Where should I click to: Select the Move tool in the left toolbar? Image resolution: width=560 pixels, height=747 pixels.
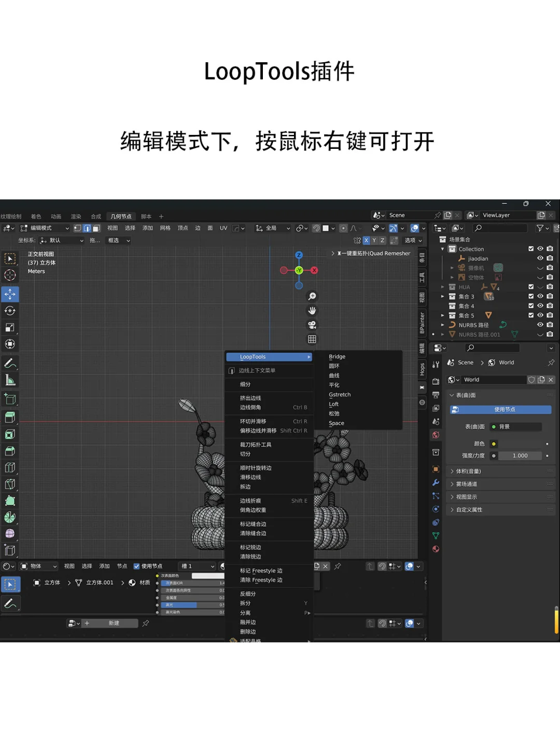pos(9,294)
